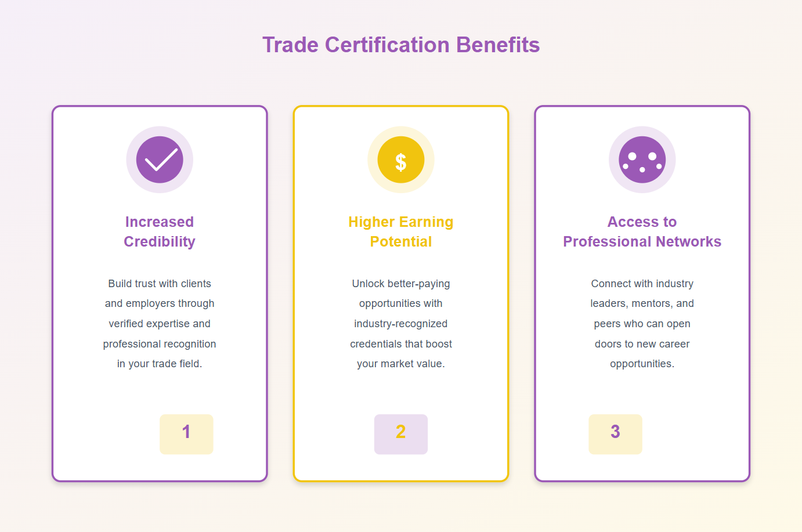
Task: Open the Increased Credibility heading
Action: pos(160,231)
